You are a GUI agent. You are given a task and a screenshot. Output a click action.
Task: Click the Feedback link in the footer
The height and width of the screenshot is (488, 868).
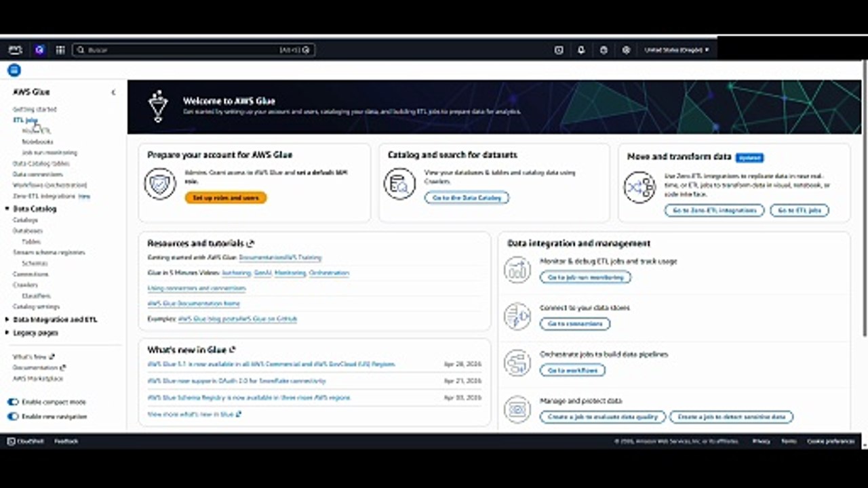click(66, 441)
